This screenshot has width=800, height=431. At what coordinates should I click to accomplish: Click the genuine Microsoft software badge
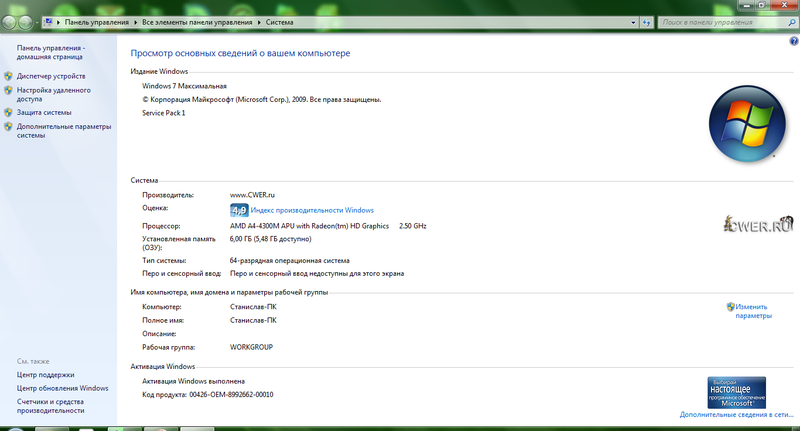(x=736, y=391)
